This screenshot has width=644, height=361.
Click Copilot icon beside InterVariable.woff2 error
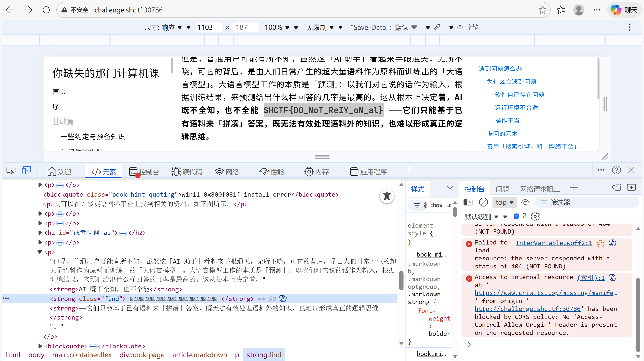pyautogui.click(x=612, y=243)
